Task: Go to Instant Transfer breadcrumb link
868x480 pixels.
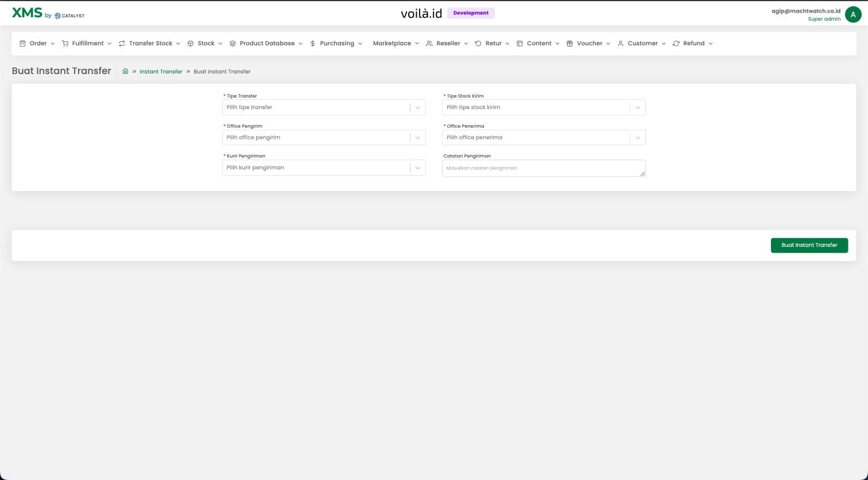Action: point(161,72)
